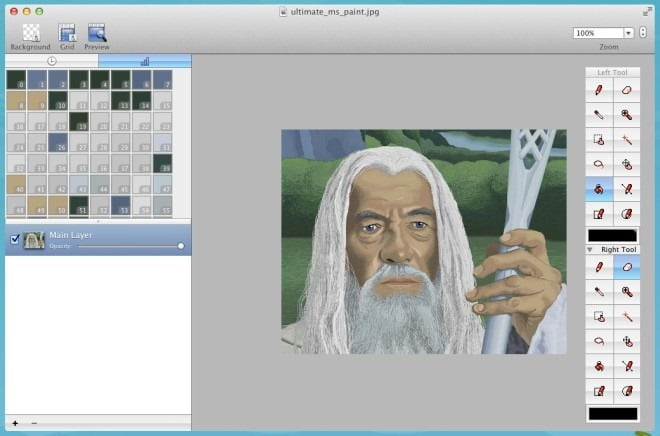This screenshot has height=436, width=660.
Task: Choose Move tool in the Right Tool panel
Action: [x=626, y=341]
